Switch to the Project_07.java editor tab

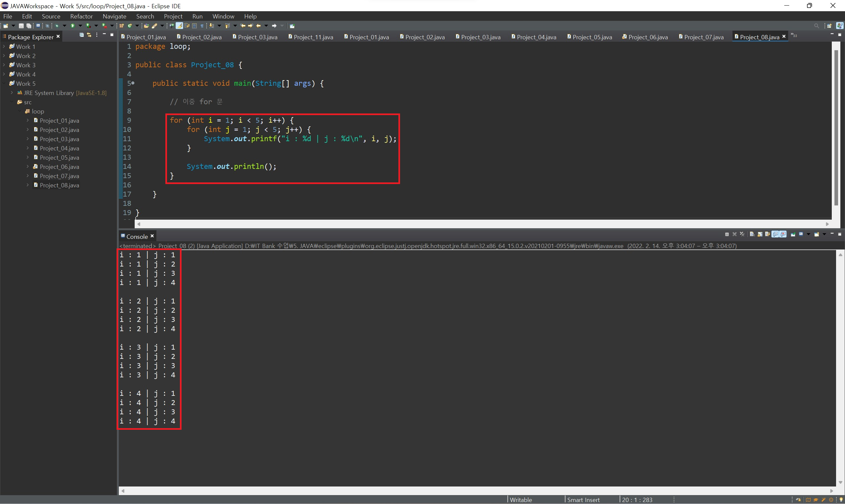703,37
